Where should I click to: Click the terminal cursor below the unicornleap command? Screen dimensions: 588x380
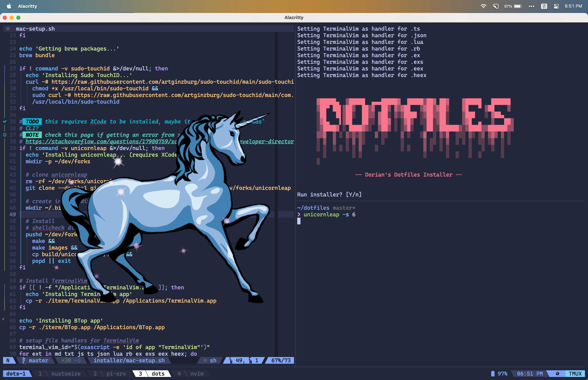[x=299, y=221]
